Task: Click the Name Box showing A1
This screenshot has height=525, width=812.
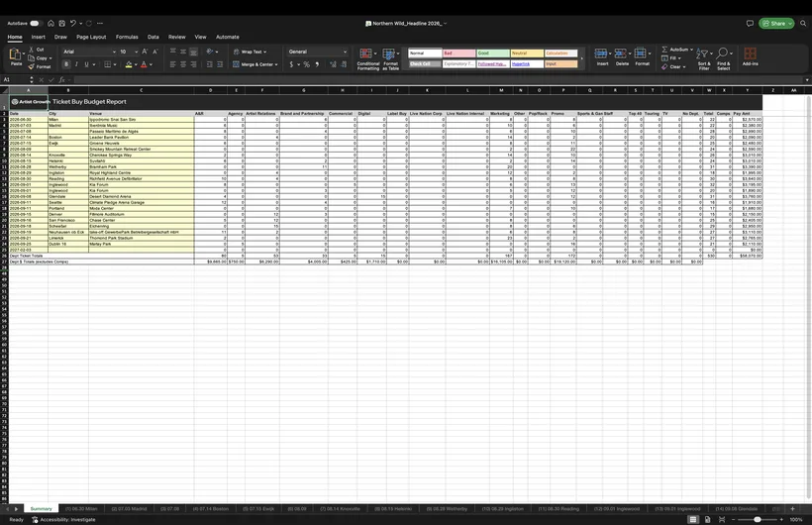Action: tap(18, 80)
